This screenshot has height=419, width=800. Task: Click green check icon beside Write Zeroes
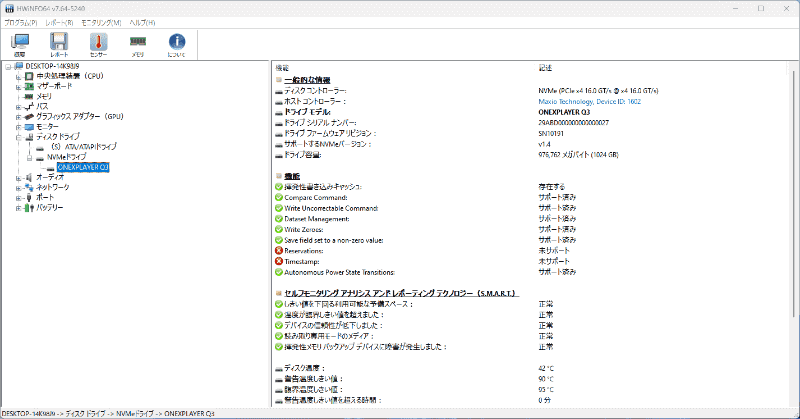point(279,230)
